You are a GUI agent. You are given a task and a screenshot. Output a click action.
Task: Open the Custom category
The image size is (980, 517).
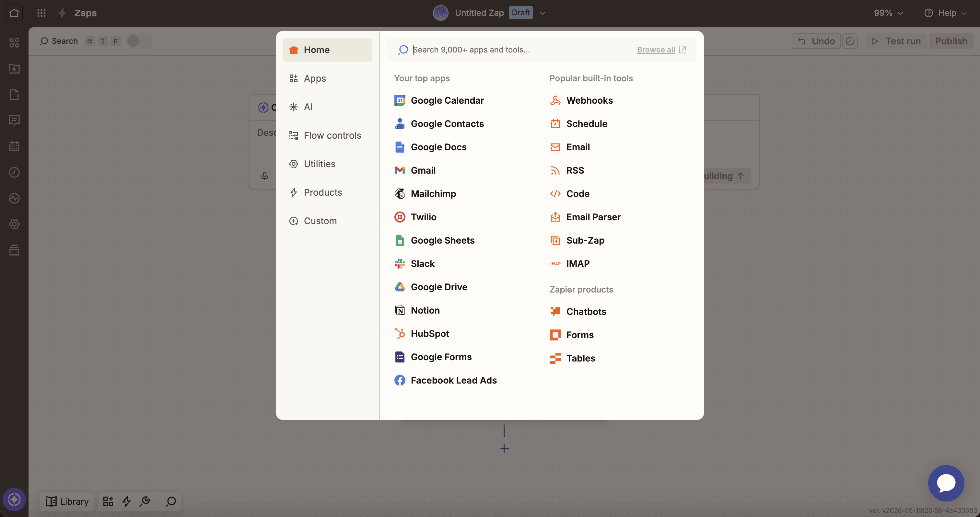tap(327, 221)
